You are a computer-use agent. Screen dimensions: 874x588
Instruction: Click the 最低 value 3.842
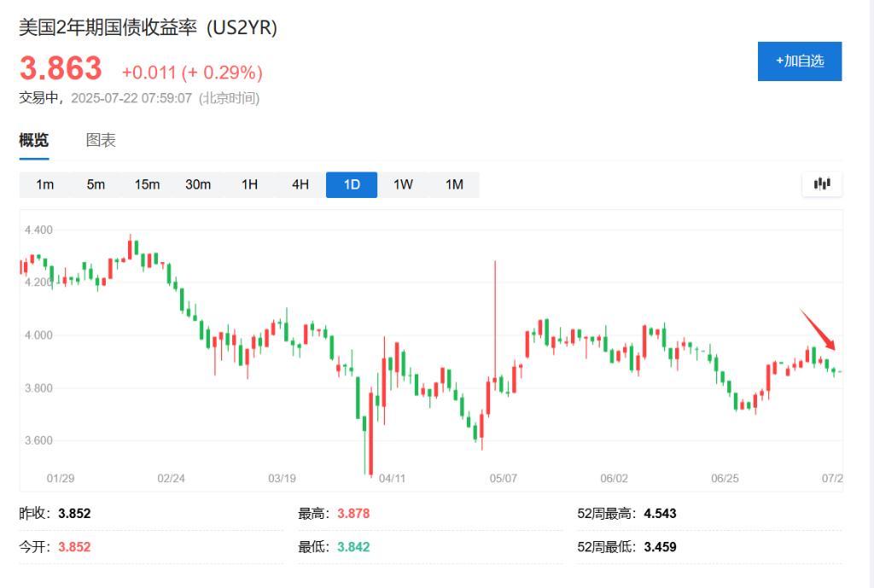(354, 547)
